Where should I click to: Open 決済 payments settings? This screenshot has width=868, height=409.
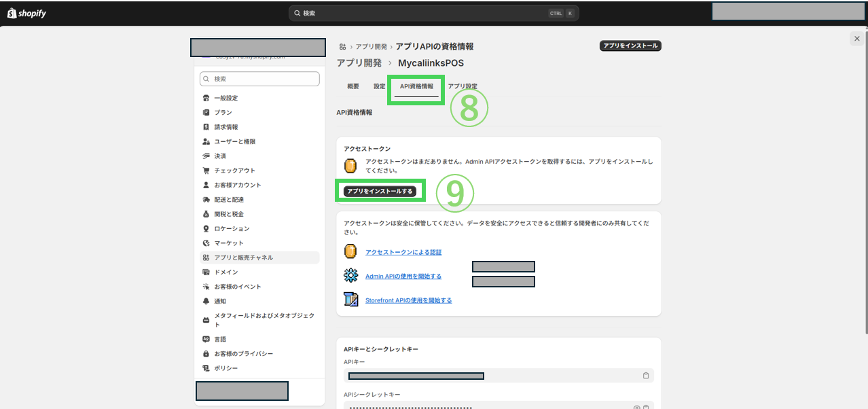(220, 156)
